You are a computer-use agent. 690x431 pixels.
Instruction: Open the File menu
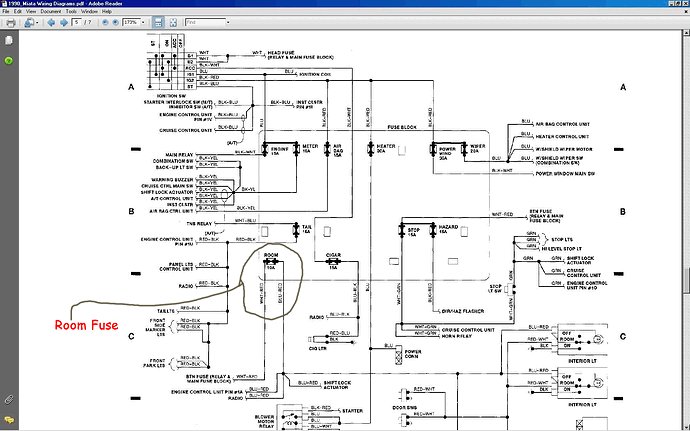pyautogui.click(x=6, y=11)
